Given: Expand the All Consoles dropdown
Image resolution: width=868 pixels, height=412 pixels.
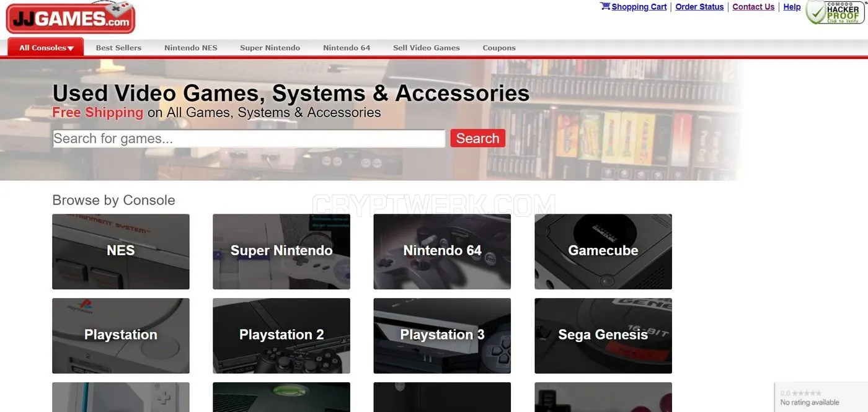Looking at the screenshot, I should [46, 48].
